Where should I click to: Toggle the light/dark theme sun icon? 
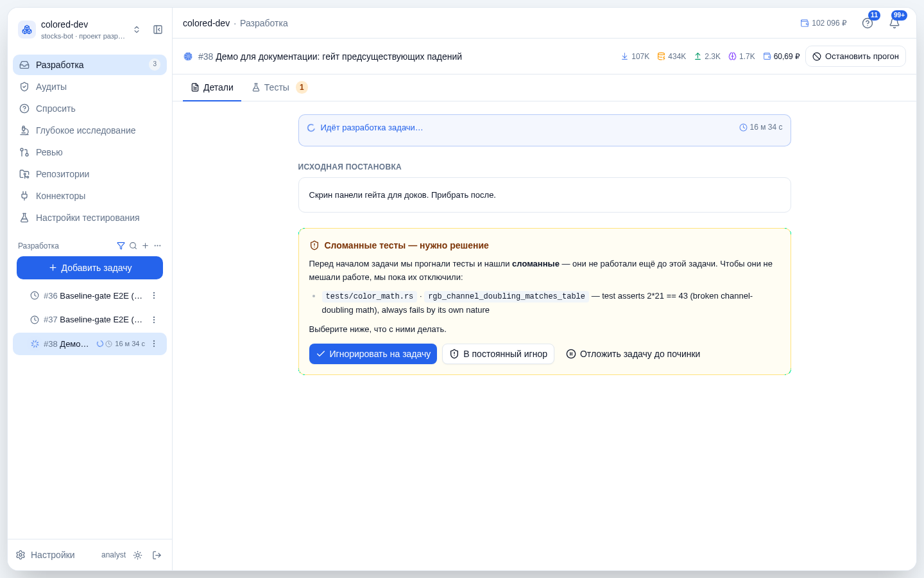(137, 556)
